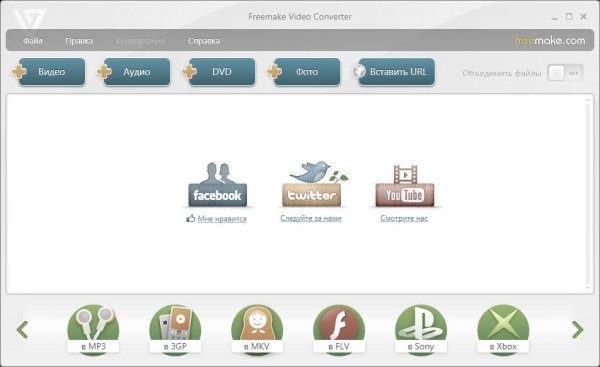Click the globe icon on Вставить URL
Image resolution: width=600 pixels, height=367 pixels.
pyautogui.click(x=359, y=71)
